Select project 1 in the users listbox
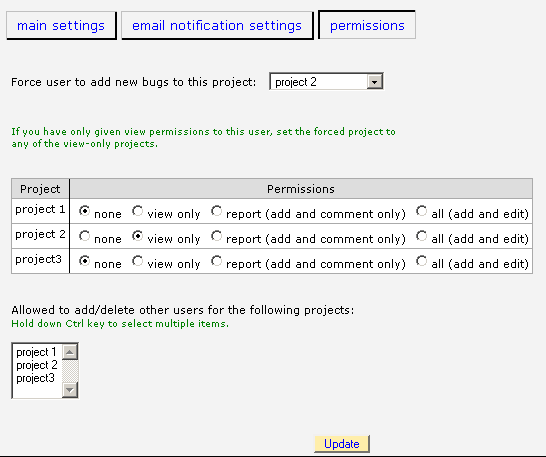This screenshot has width=546, height=457. point(36,352)
